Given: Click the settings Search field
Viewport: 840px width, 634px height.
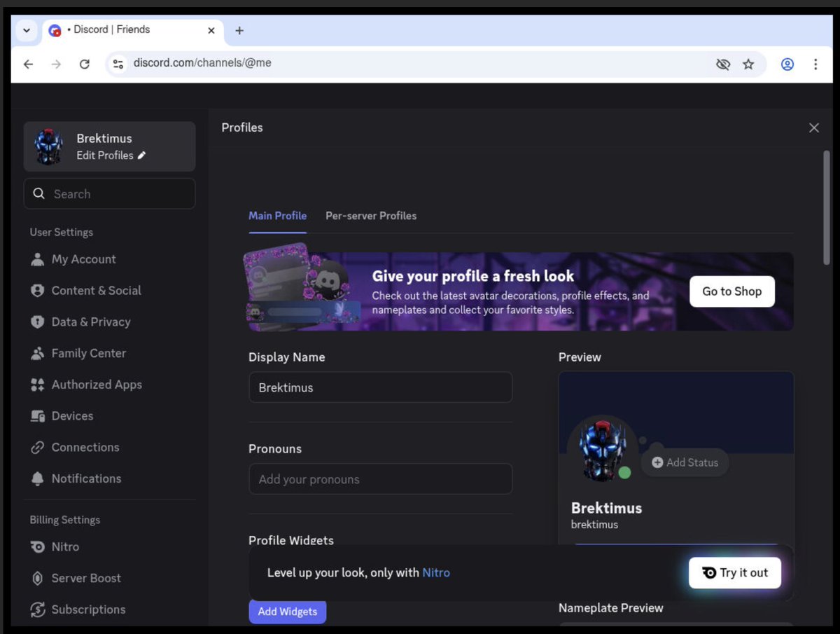Looking at the screenshot, I should 109,194.
